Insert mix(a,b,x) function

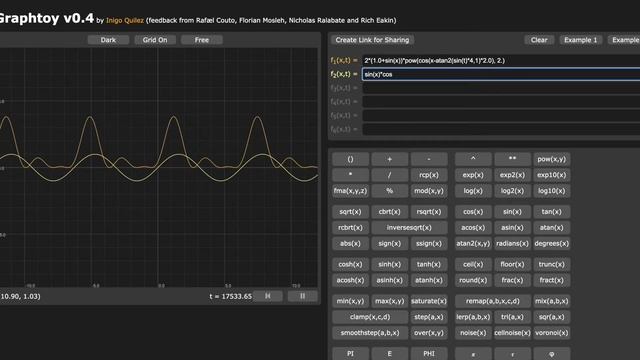[x=551, y=301]
